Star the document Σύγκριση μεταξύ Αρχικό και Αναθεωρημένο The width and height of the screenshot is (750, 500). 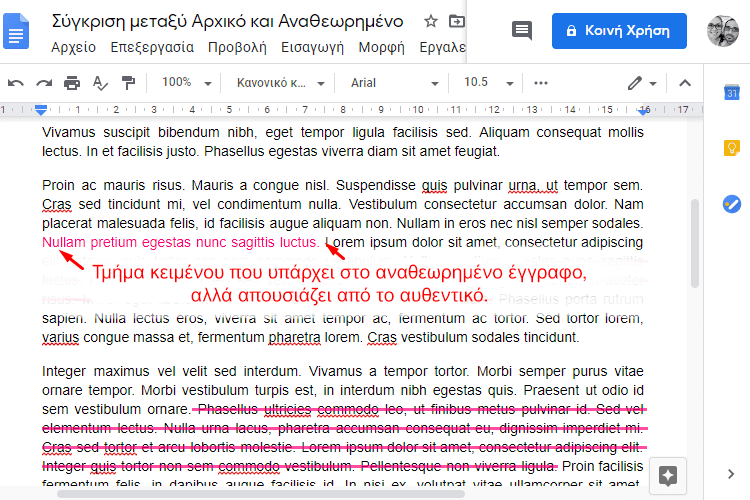[430, 22]
